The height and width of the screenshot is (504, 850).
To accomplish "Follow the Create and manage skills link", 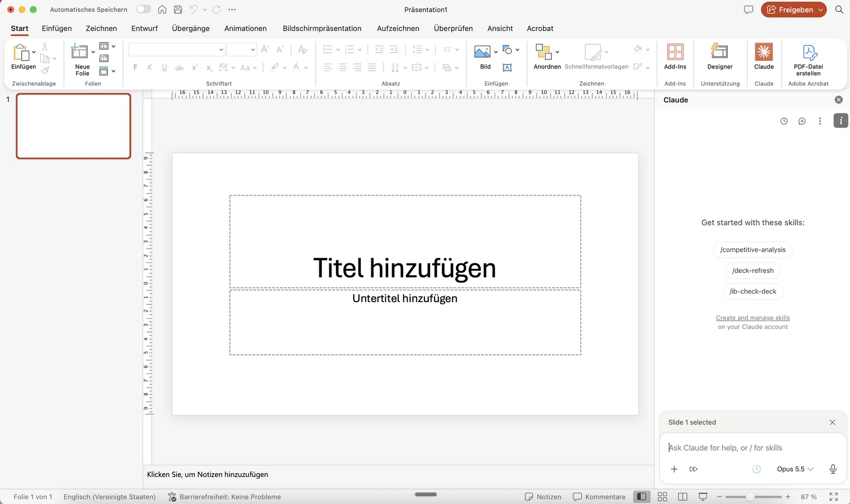I will pos(753,318).
